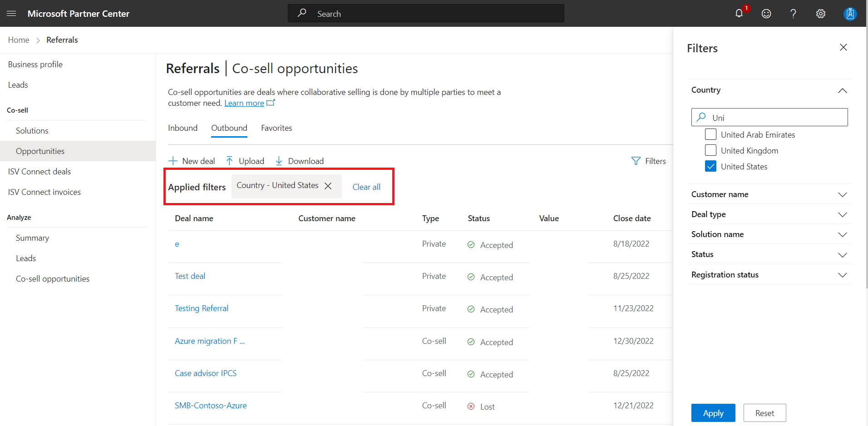Switch to the Inbound tab
Image resolution: width=868 pixels, height=426 pixels.
(x=182, y=128)
